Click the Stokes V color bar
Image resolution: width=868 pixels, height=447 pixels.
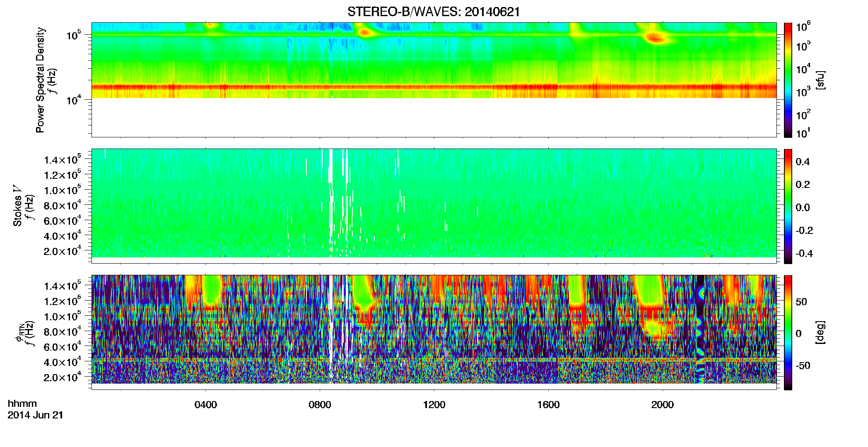point(788,206)
